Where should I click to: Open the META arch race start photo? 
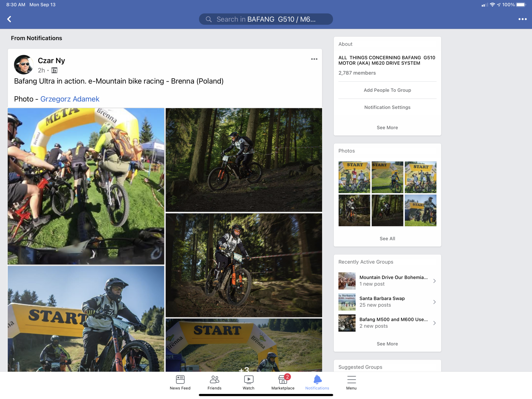pos(86,186)
